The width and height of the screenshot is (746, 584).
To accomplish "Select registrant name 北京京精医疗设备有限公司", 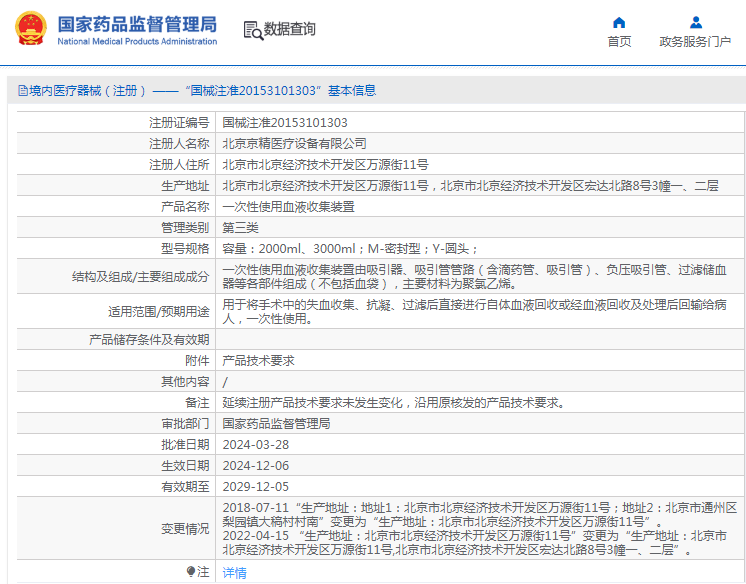I will pos(294,144).
